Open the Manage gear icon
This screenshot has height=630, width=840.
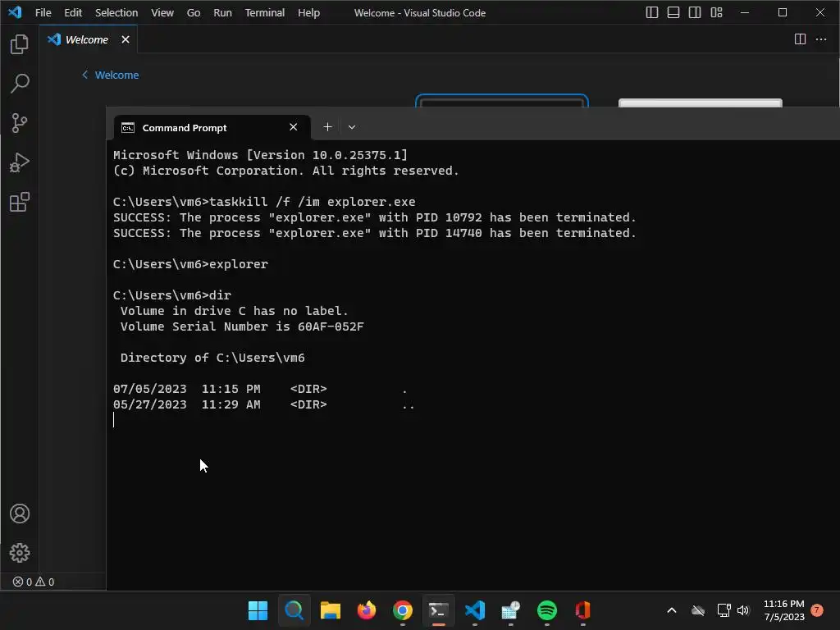click(x=20, y=553)
